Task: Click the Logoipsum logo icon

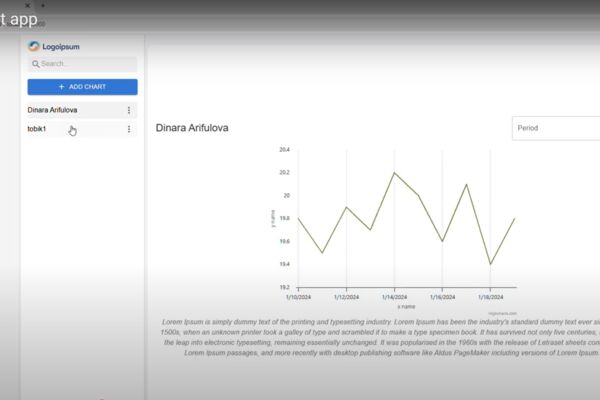Action: (x=34, y=46)
